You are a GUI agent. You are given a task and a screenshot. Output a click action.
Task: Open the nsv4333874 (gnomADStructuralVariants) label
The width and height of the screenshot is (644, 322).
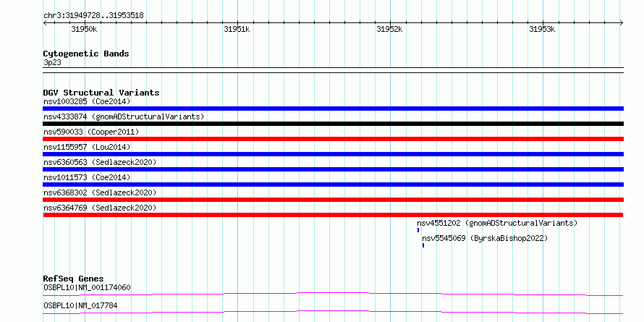[x=124, y=116]
